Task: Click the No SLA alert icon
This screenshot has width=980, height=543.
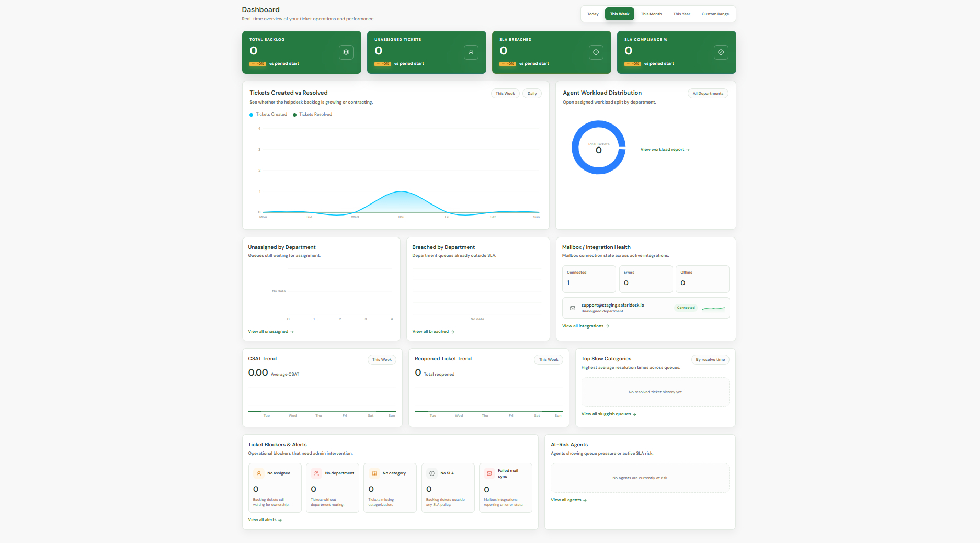Action: [431, 473]
